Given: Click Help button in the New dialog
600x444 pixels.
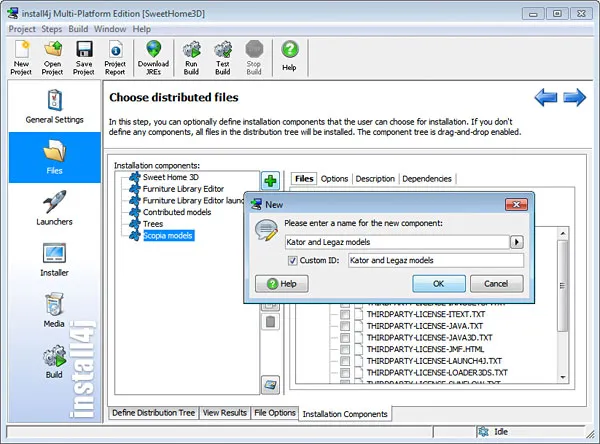Looking at the screenshot, I should [x=282, y=284].
